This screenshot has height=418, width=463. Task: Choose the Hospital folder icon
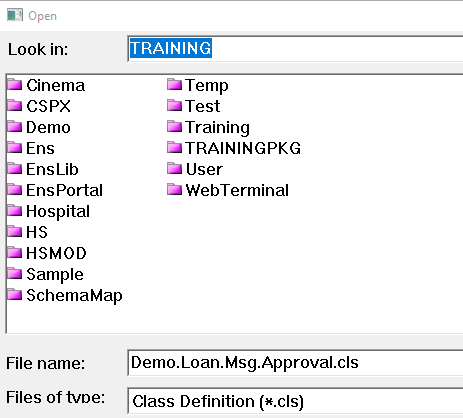coord(15,211)
